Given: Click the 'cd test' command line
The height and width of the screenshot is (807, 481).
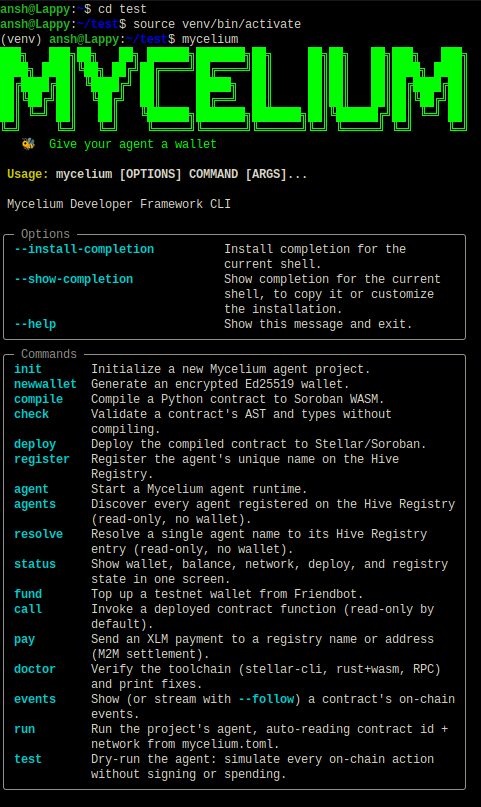Looking at the screenshot, I should pyautogui.click(x=122, y=9).
